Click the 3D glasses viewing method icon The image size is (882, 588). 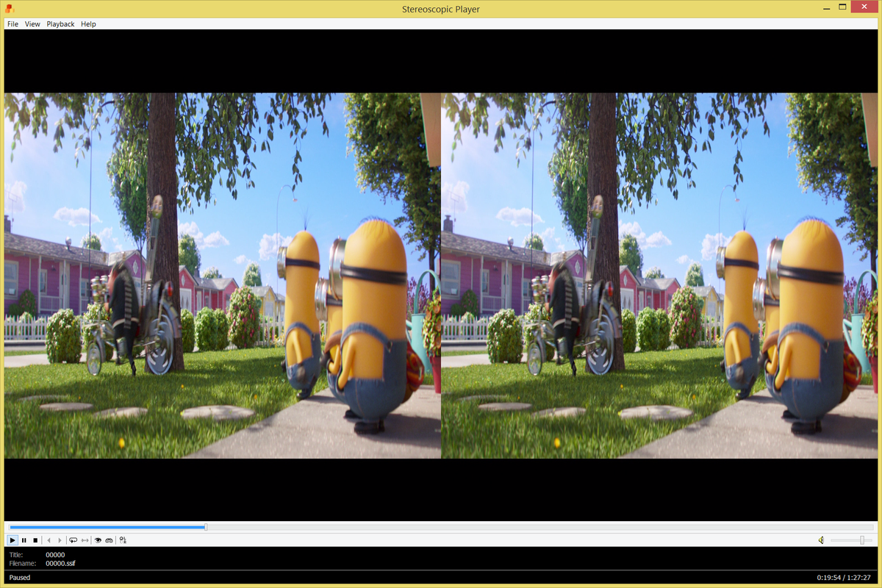110,540
